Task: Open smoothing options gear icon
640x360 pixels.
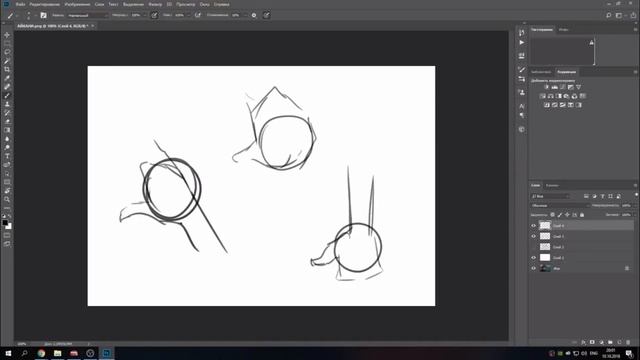Action: click(x=254, y=15)
